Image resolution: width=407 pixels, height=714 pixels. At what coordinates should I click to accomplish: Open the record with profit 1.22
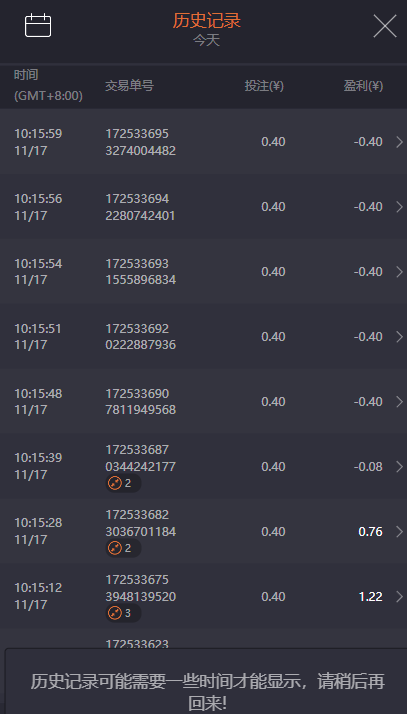[x=204, y=597]
